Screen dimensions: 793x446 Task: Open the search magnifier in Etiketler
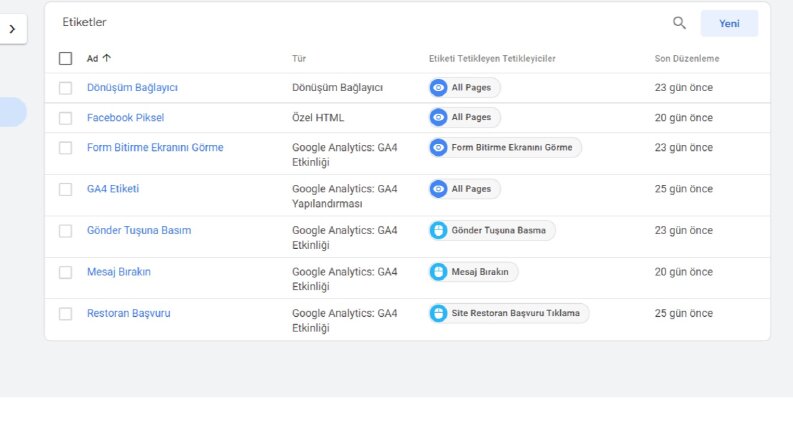click(679, 23)
